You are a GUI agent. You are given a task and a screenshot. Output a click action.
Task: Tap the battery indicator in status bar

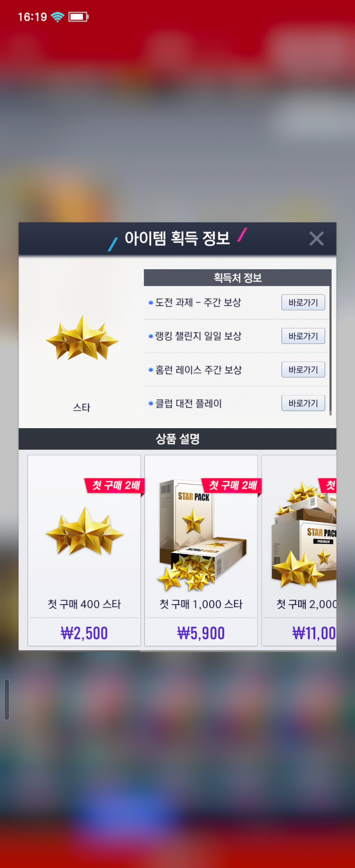coord(79,16)
